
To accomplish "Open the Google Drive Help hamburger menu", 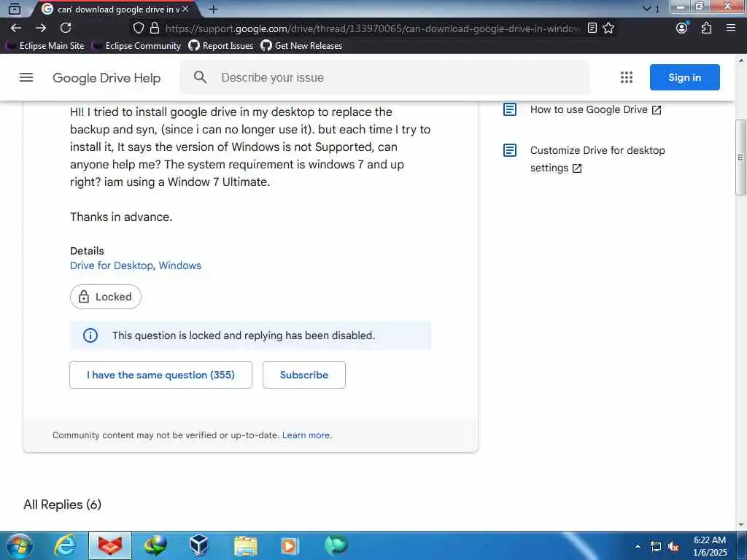I will tap(26, 77).
